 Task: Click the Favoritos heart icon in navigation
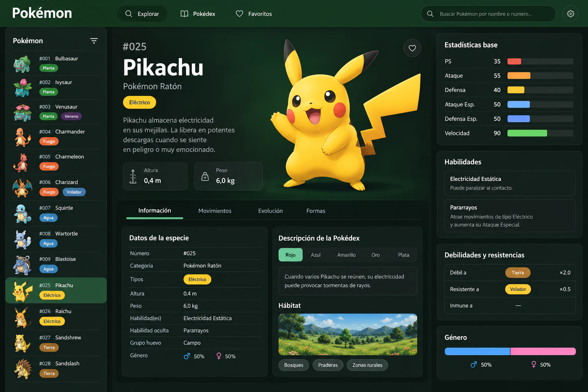(239, 14)
